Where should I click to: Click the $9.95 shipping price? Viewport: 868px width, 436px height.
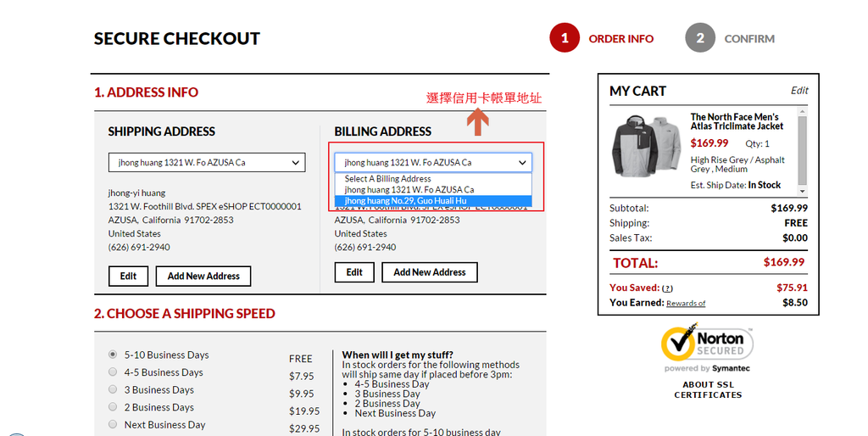pyautogui.click(x=301, y=394)
